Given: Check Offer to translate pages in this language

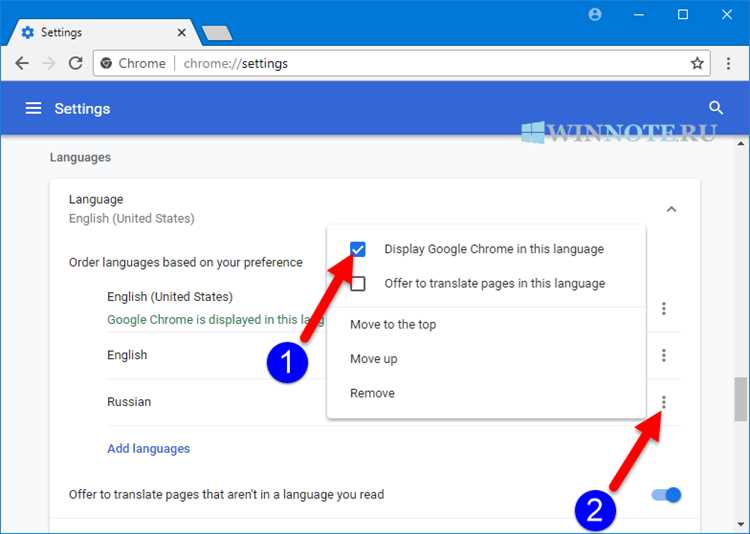Looking at the screenshot, I should [358, 283].
